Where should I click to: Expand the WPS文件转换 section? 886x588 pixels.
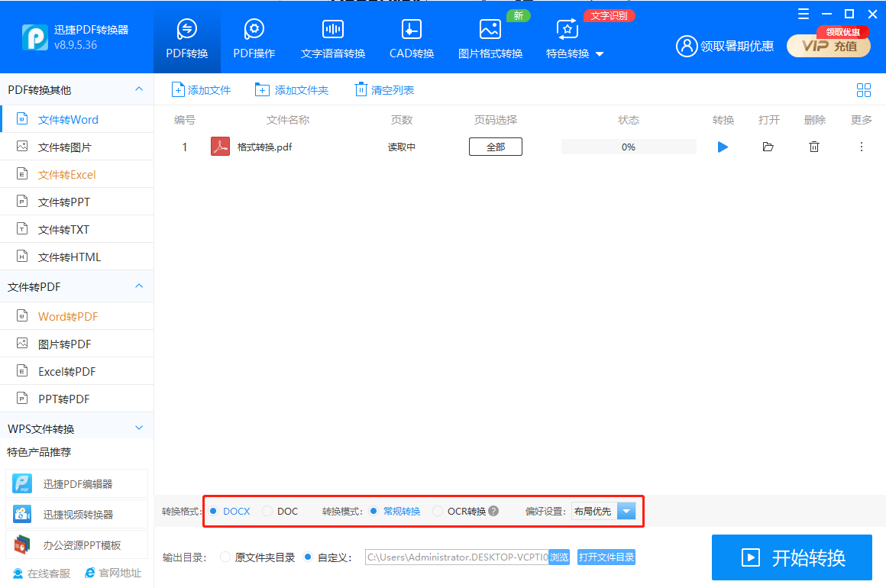(x=77, y=428)
